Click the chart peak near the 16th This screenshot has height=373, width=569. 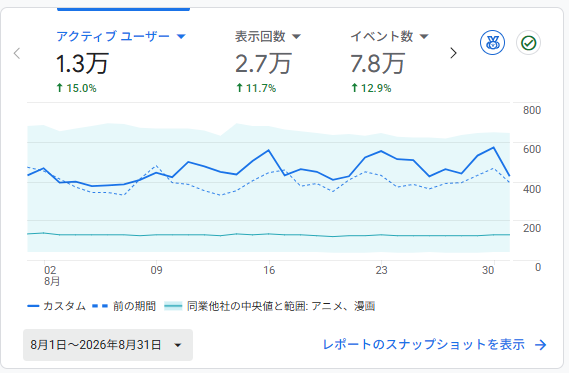269,150
